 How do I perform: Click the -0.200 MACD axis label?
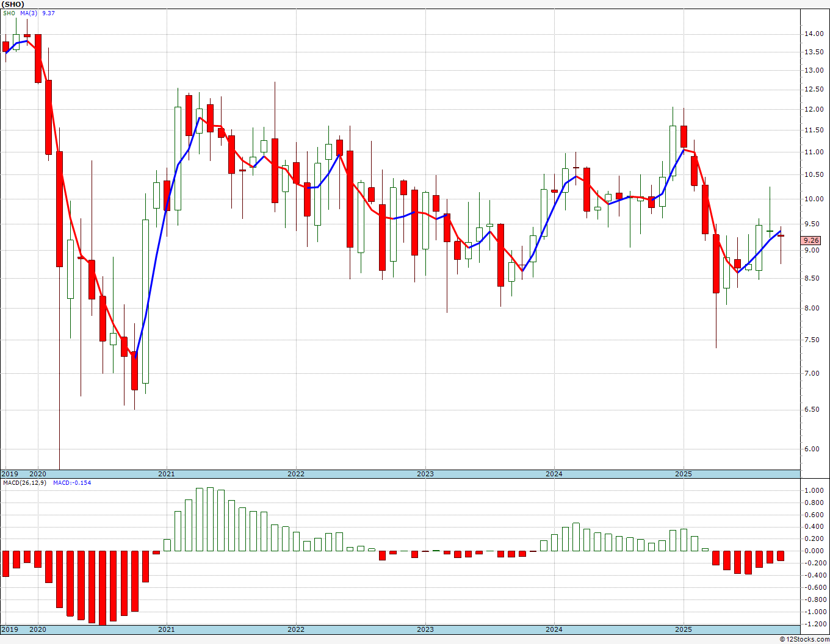814,563
